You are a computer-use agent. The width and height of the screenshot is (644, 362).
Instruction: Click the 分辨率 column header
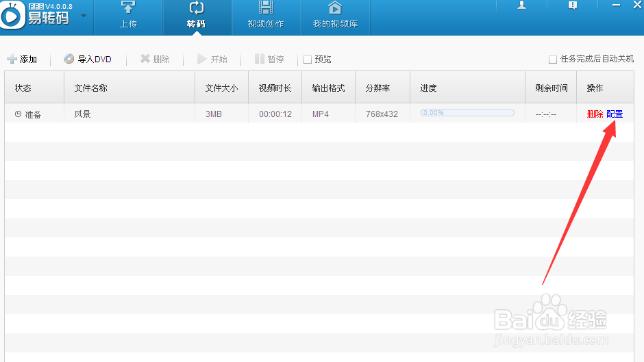(383, 88)
